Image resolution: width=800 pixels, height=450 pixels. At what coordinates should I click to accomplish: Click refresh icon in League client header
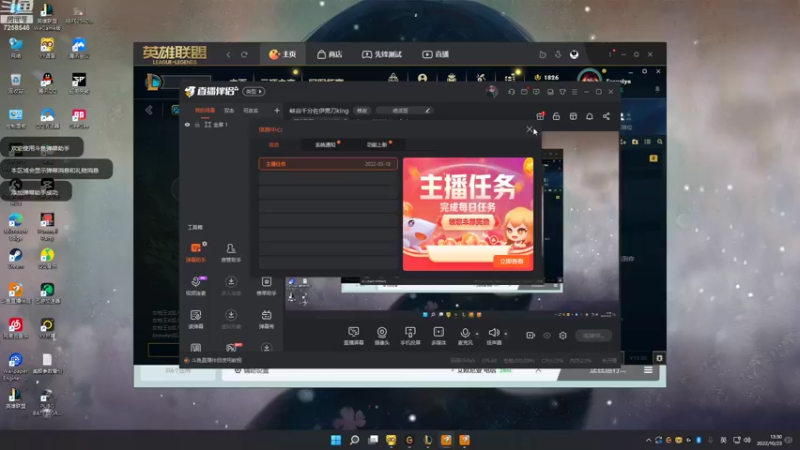coord(244,55)
